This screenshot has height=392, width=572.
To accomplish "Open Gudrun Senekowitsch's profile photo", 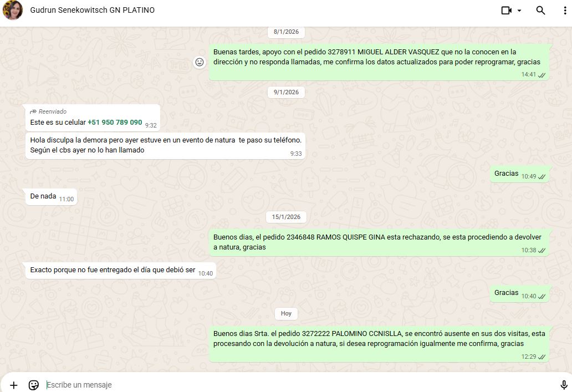I will point(13,10).
